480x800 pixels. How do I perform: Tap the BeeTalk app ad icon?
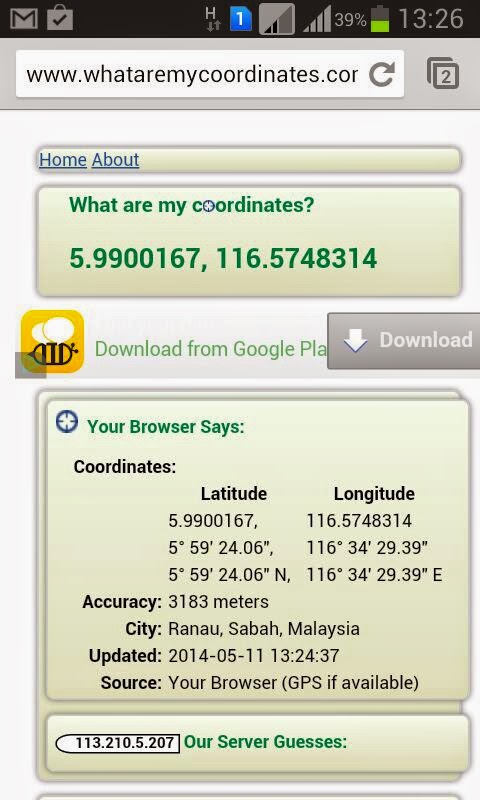pos(53,341)
